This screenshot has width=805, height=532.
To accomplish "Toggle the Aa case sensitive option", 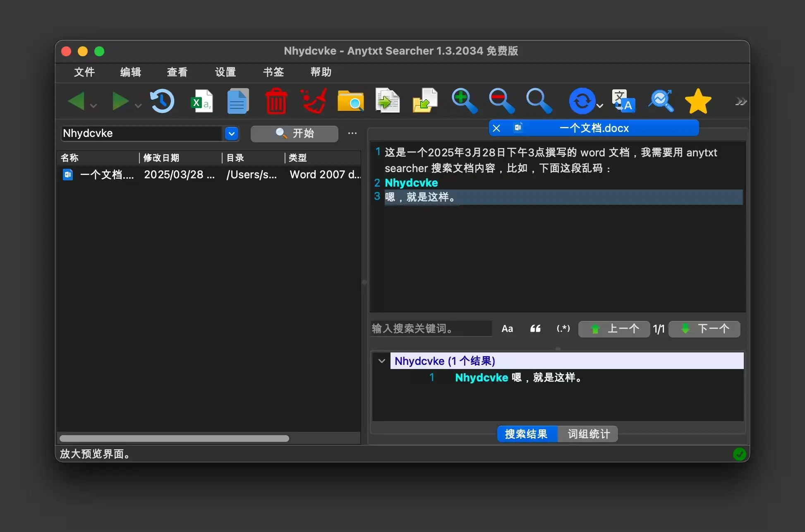I will (507, 329).
